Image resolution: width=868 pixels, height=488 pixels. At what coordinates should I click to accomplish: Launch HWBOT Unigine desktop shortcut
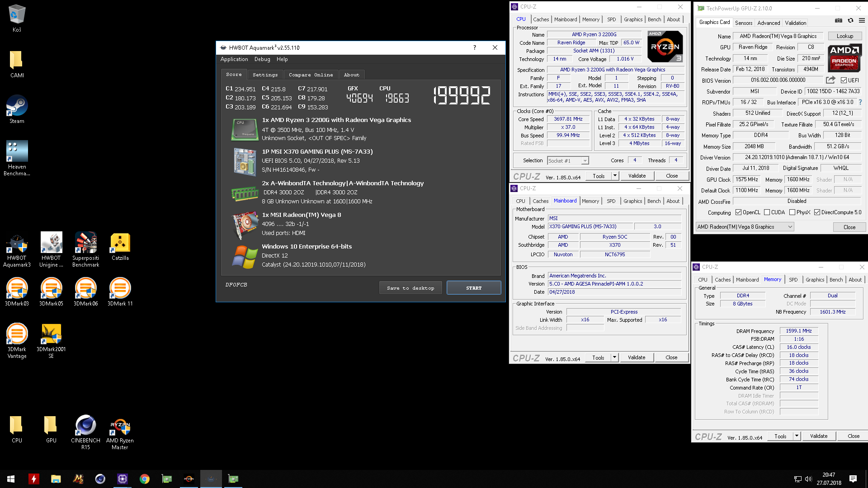51,249
